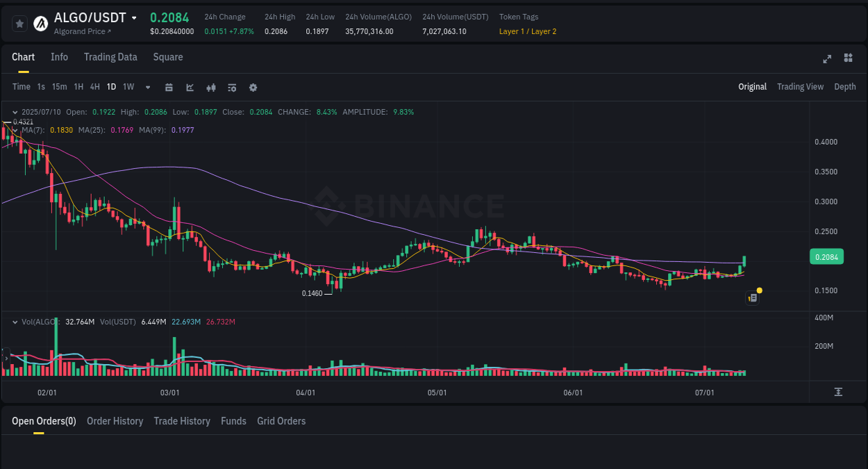
Task: Switch to the Trading Data tab
Action: tap(110, 57)
